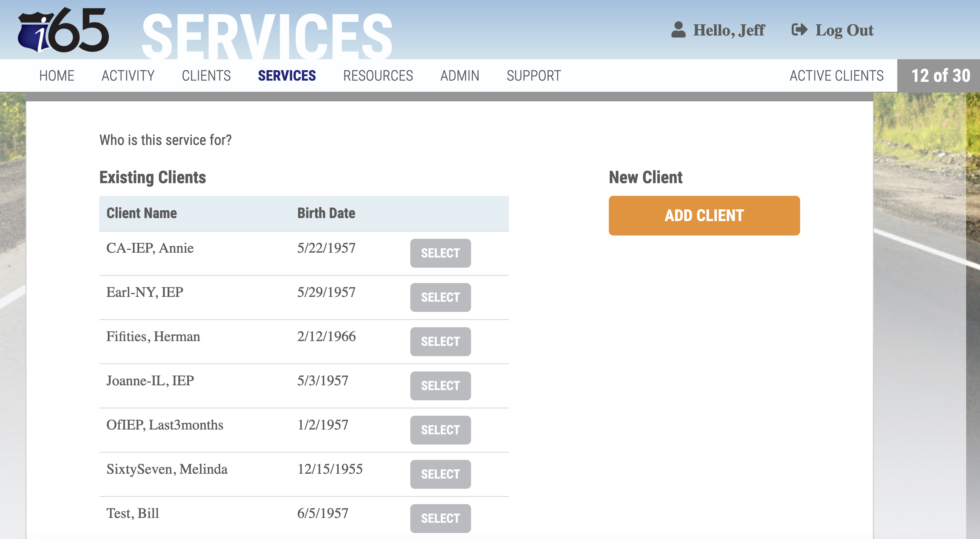Click the Log Out link
This screenshot has height=539, width=980.
pyautogui.click(x=844, y=30)
